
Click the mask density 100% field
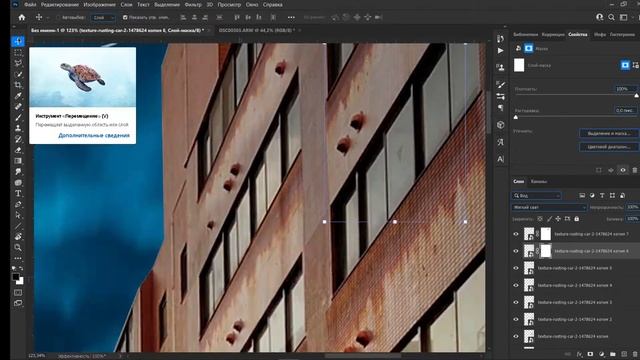626,89
